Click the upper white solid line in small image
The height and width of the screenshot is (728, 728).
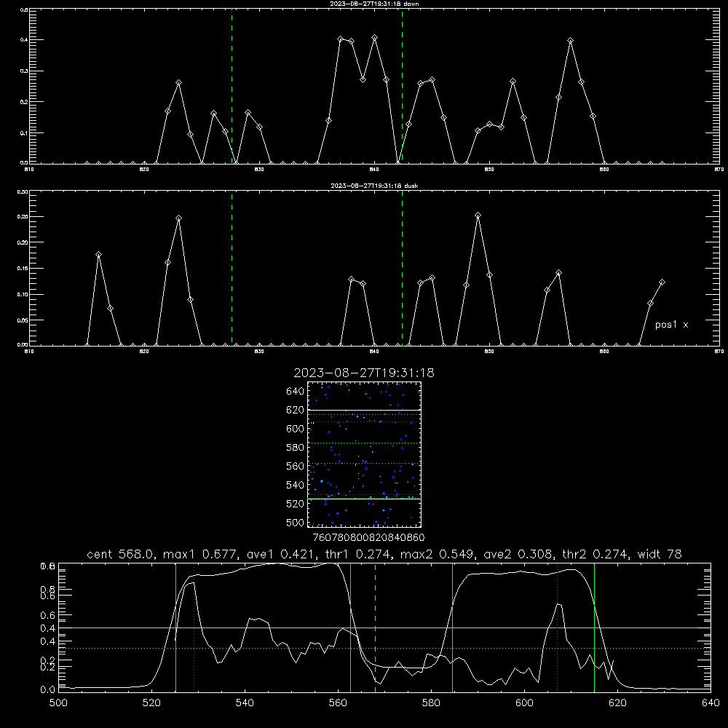pos(364,410)
